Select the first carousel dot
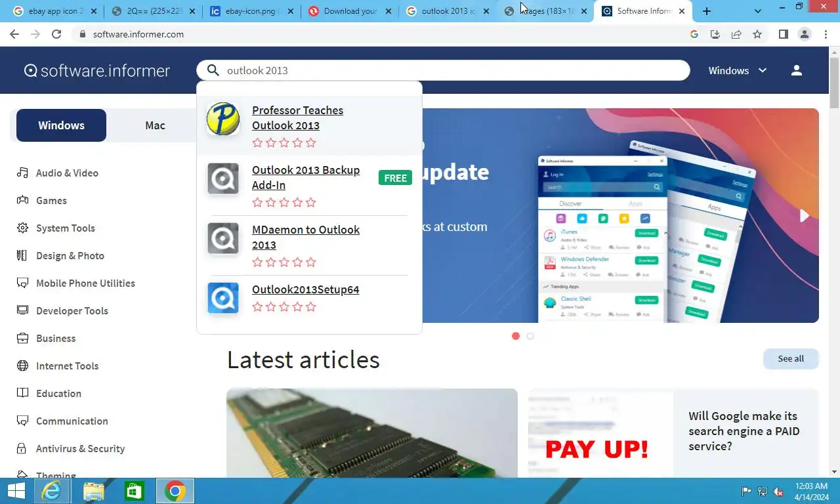This screenshot has height=504, width=840. [516, 336]
